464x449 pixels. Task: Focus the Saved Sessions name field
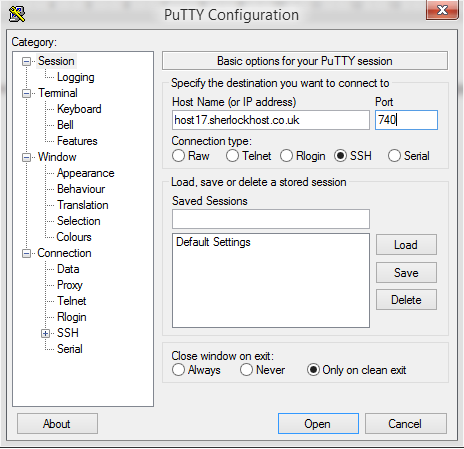(x=271, y=219)
